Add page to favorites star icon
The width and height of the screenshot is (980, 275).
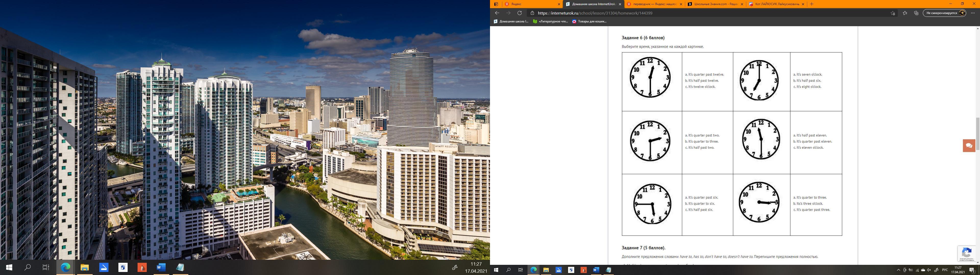893,13
